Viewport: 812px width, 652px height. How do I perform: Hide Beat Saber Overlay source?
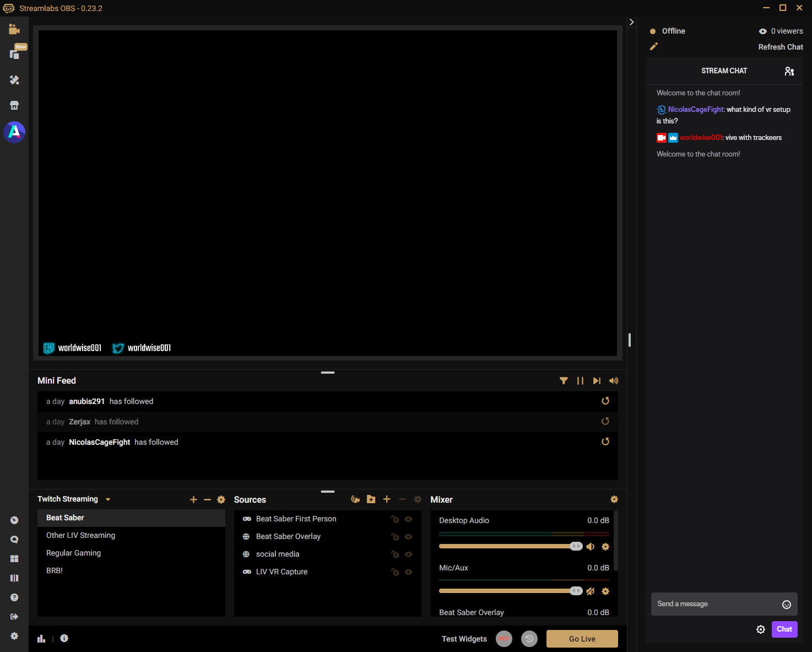[408, 537]
